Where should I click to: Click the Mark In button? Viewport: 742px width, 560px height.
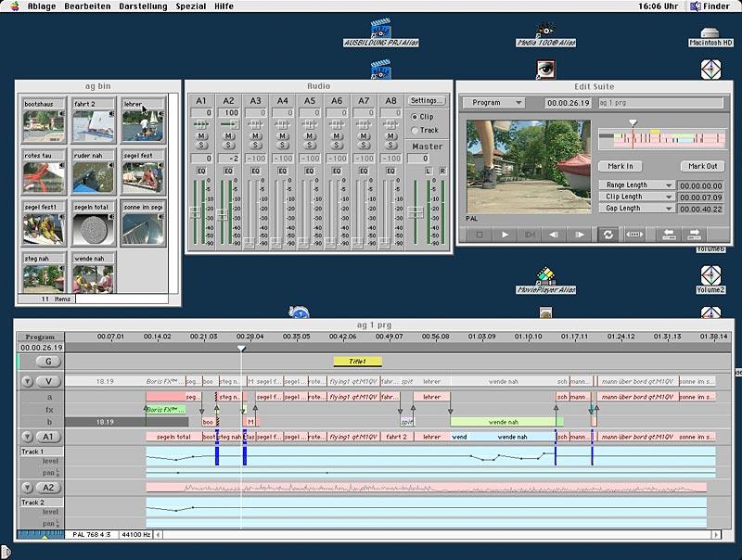click(620, 166)
